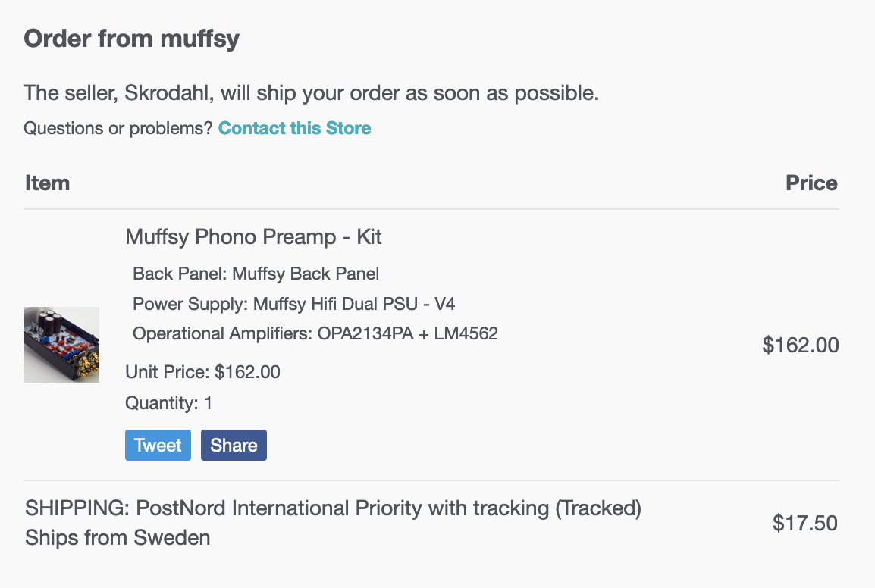
Task: Click the blue Tweet button
Action: [158, 446]
